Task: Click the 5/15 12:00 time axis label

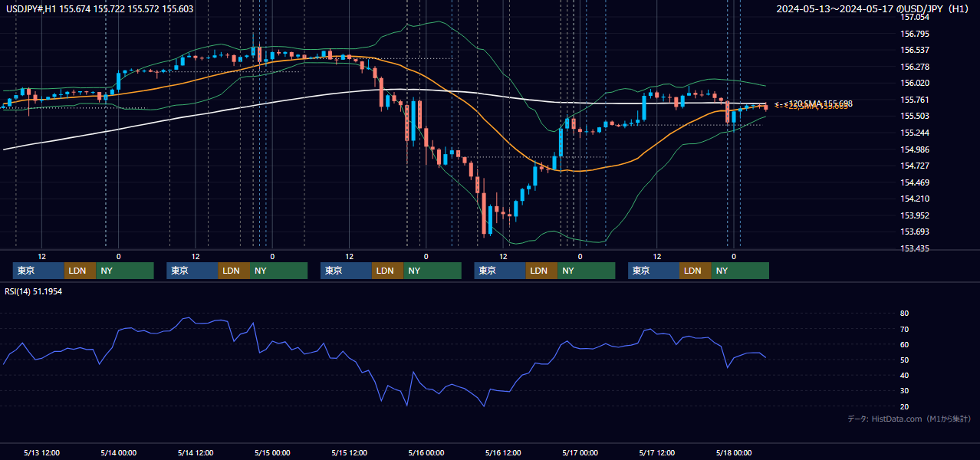Action: click(x=350, y=452)
